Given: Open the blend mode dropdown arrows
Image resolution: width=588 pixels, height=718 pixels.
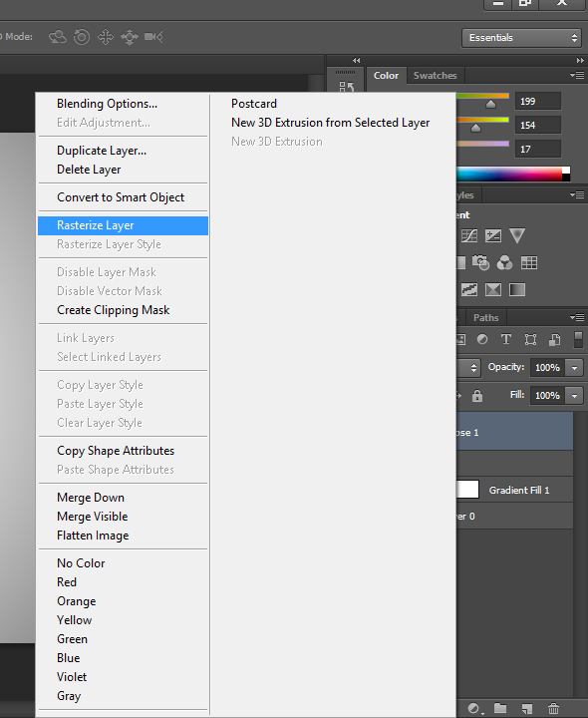Looking at the screenshot, I should coord(473,368).
